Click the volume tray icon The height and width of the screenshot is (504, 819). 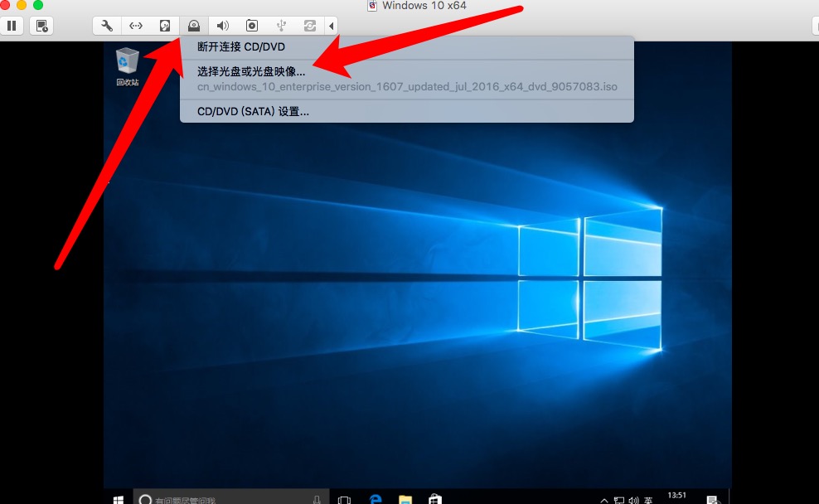633,501
